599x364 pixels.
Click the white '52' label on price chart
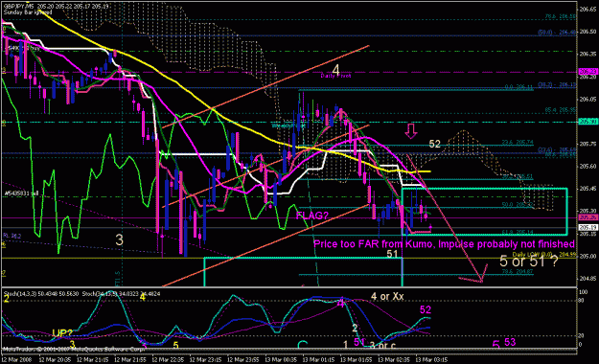coord(435,144)
